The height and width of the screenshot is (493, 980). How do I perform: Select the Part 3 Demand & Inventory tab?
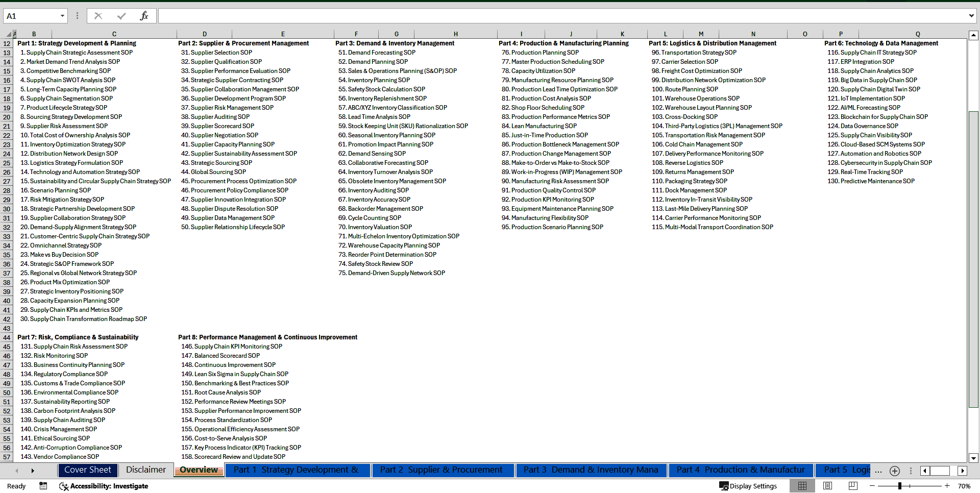(591, 470)
